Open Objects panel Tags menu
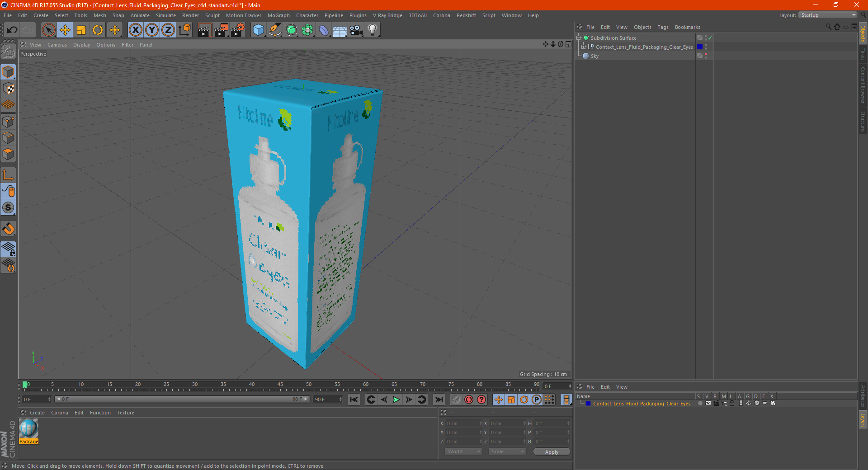The width and height of the screenshot is (868, 470). pyautogui.click(x=663, y=27)
